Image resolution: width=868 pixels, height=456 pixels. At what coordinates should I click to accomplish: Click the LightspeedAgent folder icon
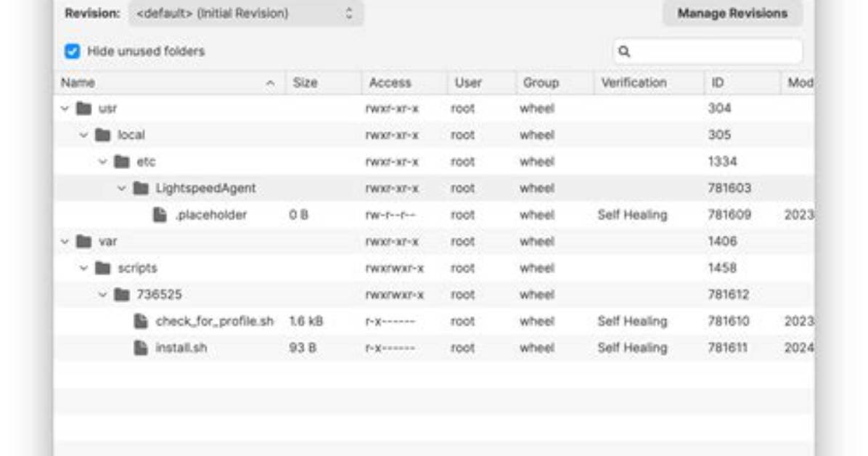141,188
